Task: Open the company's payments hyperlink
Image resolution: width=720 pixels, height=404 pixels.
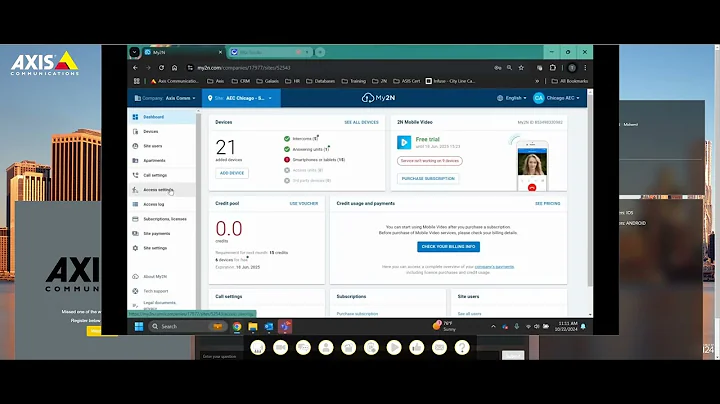Action: click(x=494, y=267)
